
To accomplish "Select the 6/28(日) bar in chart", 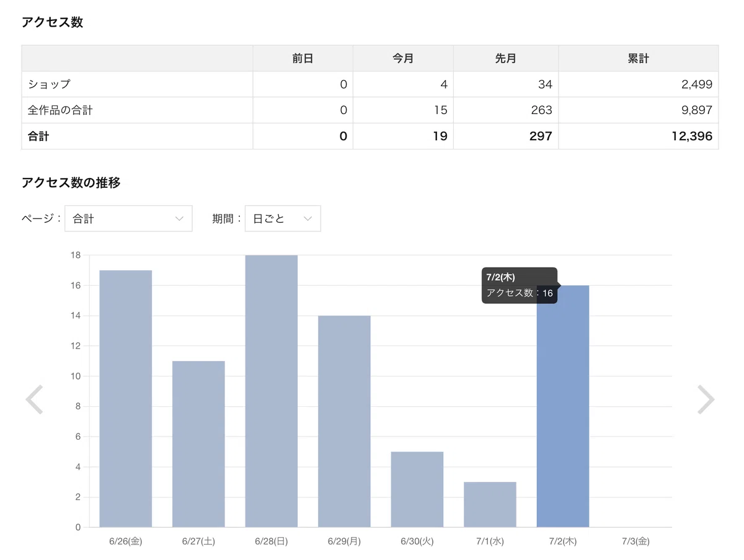I will (x=272, y=391).
